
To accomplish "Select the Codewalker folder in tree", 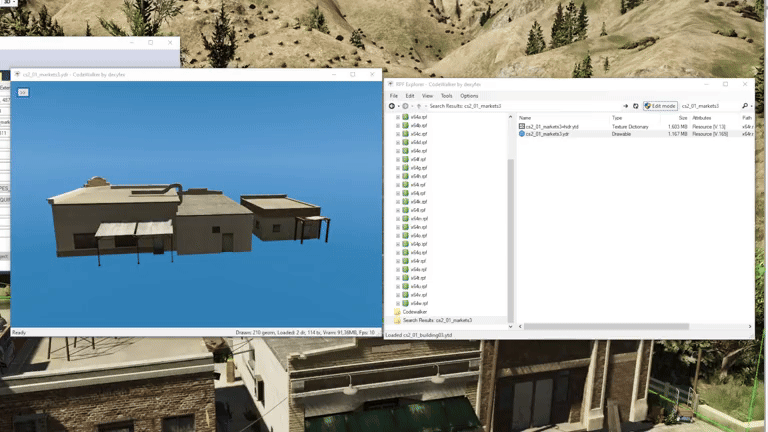I will [x=414, y=311].
